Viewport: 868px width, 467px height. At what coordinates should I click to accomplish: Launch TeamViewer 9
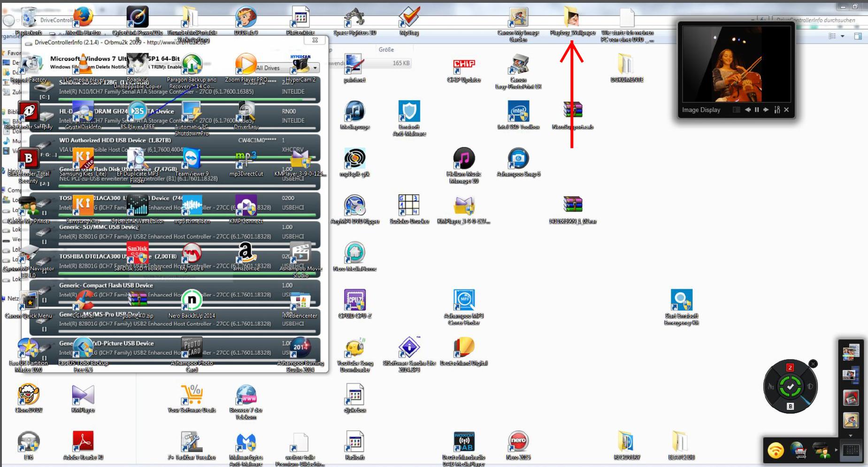tap(192, 162)
